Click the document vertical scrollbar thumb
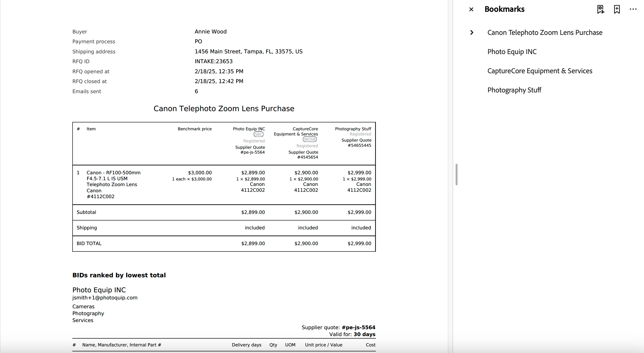The image size is (644, 353). pos(456,174)
